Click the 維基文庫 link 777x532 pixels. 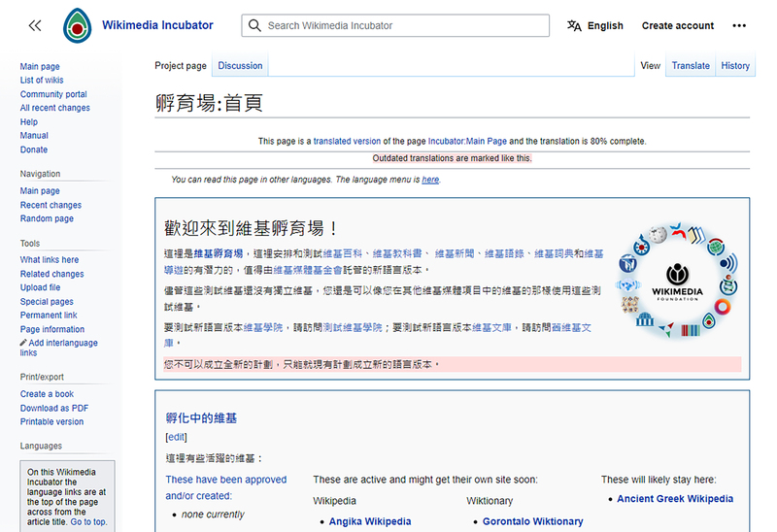click(x=491, y=327)
